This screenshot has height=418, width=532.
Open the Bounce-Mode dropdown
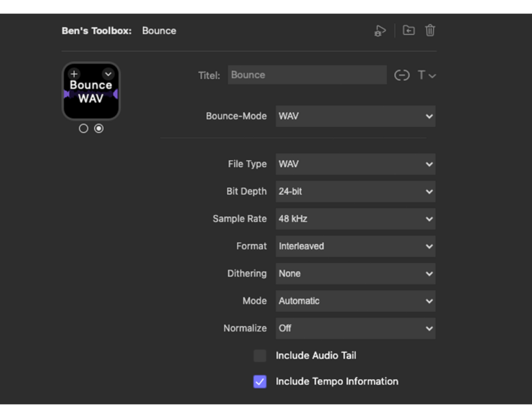[355, 116]
